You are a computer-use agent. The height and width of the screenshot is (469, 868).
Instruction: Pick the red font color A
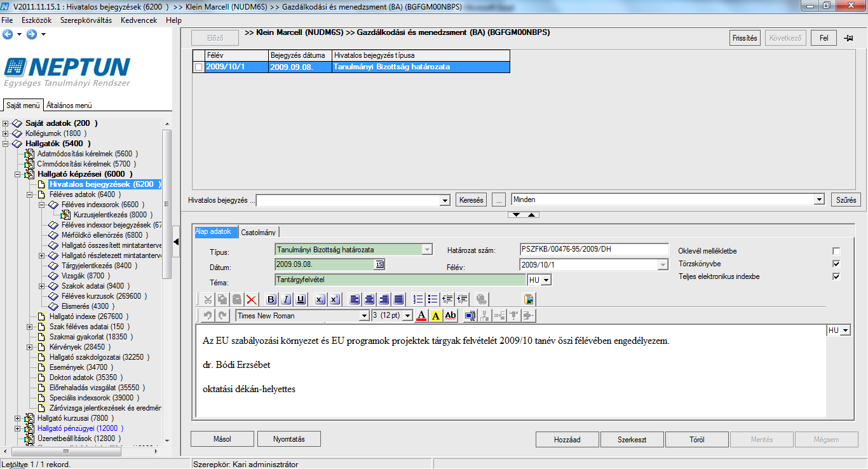(421, 315)
